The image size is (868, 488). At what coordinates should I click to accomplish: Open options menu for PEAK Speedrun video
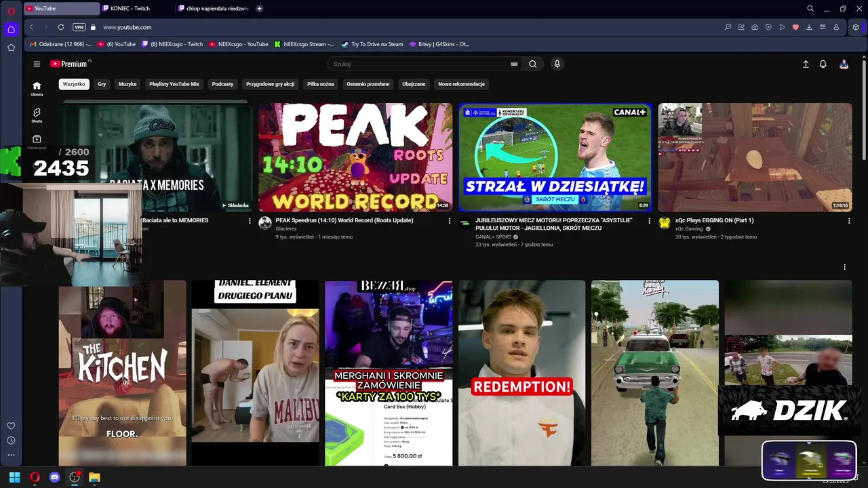click(x=449, y=221)
